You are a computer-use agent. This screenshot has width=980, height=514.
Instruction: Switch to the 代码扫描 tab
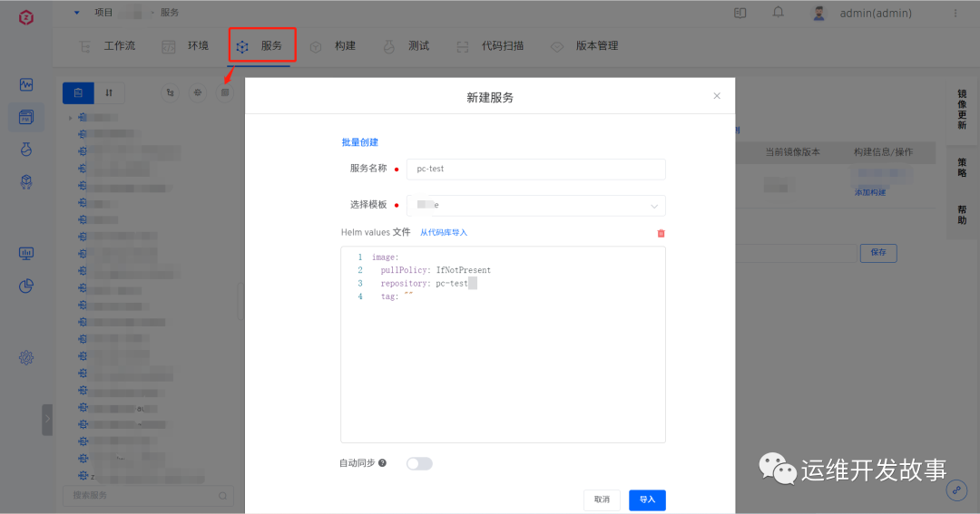(x=491, y=46)
